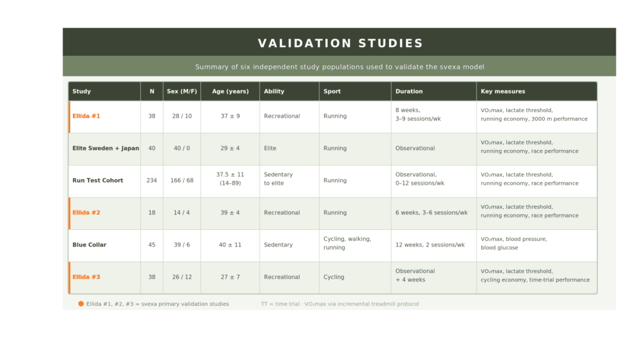The height and width of the screenshot is (338, 644).
Task: Click key measures mentioning cycling economy
Action: pyautogui.click(x=535, y=275)
